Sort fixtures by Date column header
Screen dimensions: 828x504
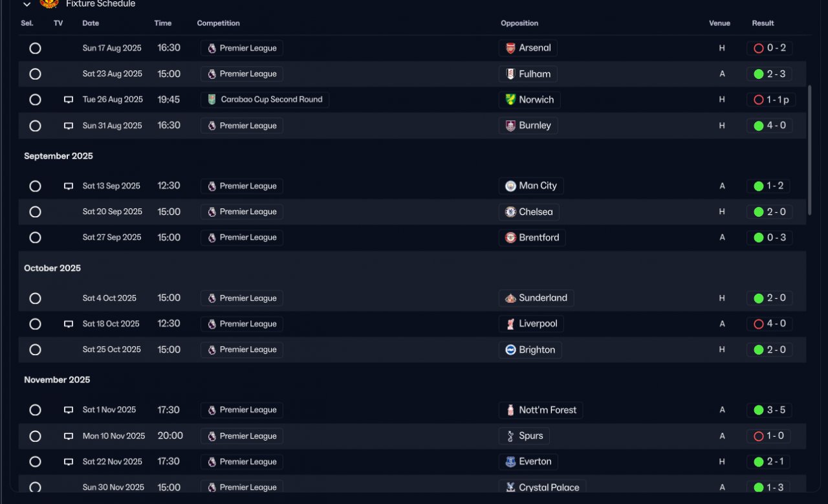pos(91,23)
